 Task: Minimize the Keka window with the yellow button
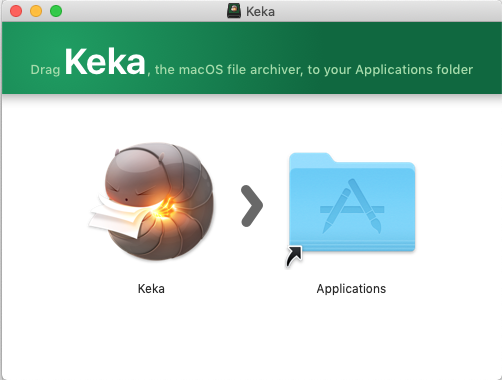pos(36,11)
